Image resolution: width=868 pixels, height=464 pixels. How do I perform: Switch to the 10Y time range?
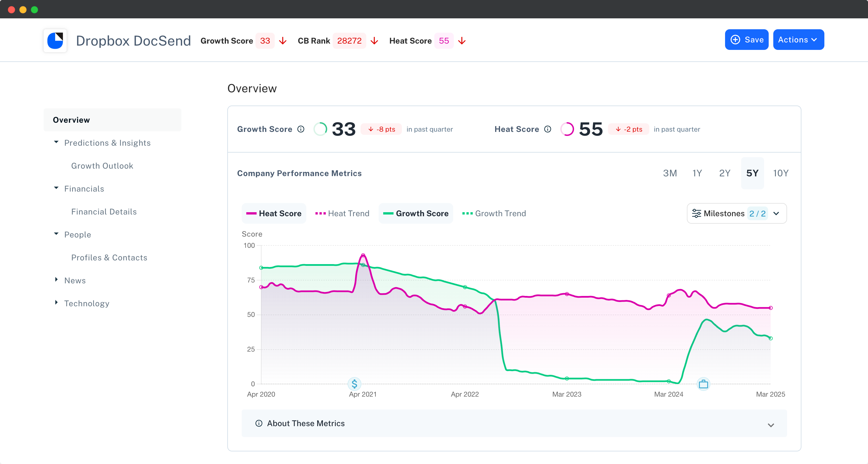click(x=781, y=173)
